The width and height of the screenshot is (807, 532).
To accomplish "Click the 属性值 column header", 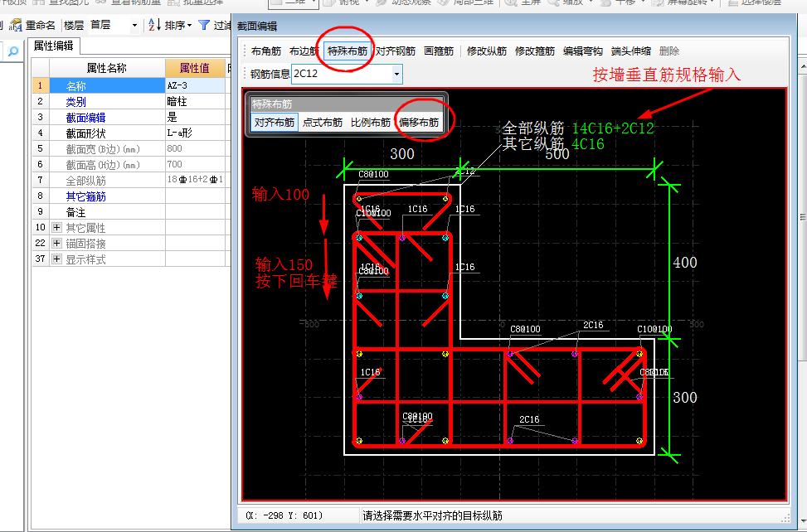I will pyautogui.click(x=195, y=68).
